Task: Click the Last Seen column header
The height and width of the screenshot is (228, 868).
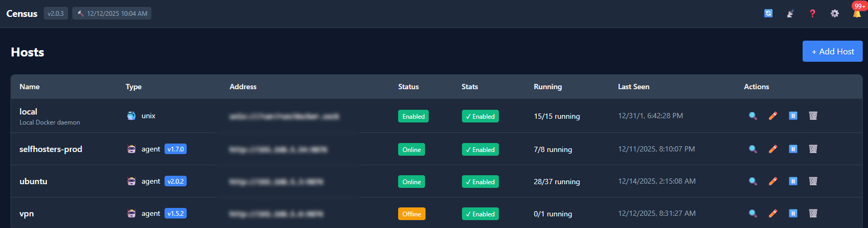Action: click(x=633, y=87)
